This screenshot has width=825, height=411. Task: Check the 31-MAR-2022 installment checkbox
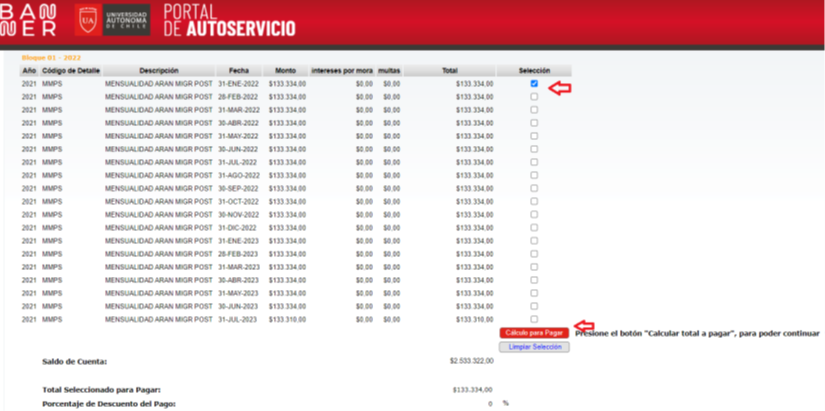(534, 110)
